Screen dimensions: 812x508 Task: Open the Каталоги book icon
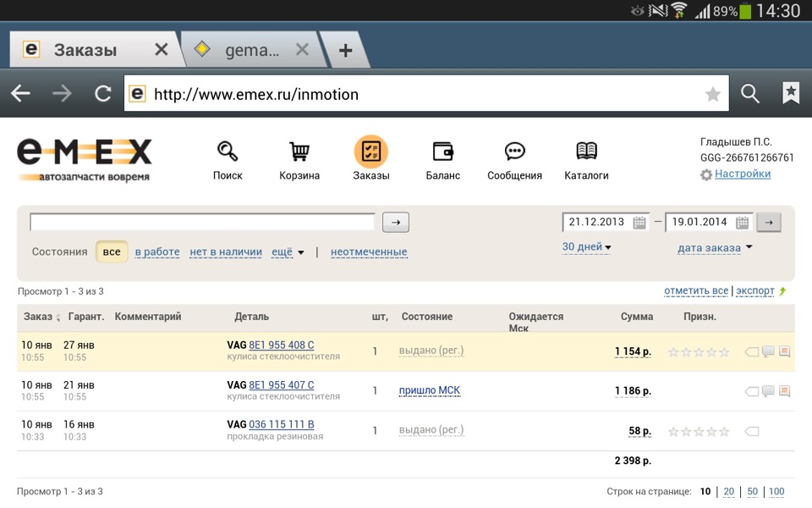coord(586,152)
